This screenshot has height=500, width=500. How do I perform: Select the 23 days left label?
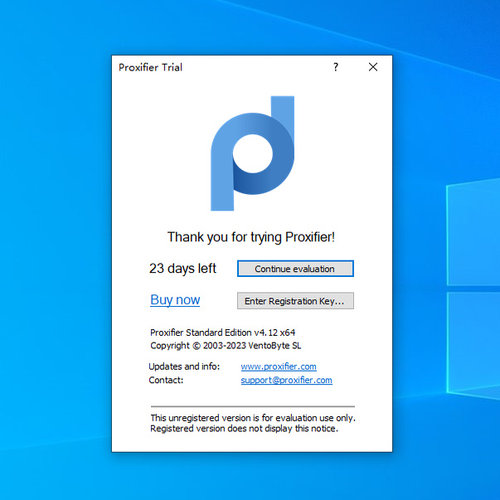[x=183, y=269]
